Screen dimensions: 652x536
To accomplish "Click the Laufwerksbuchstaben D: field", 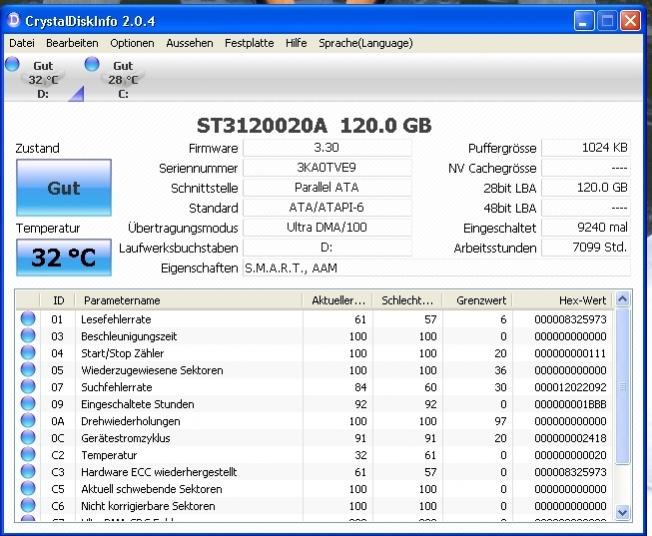I will point(327,248).
